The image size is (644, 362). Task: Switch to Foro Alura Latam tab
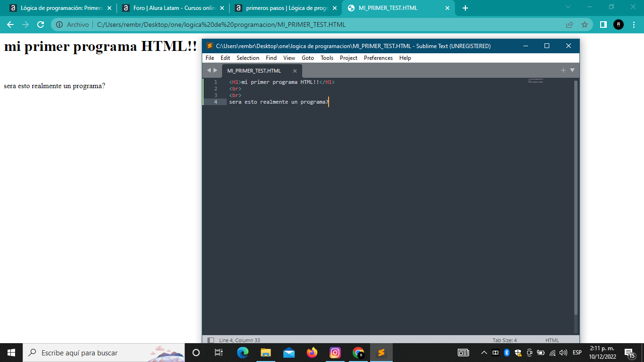[x=173, y=8]
